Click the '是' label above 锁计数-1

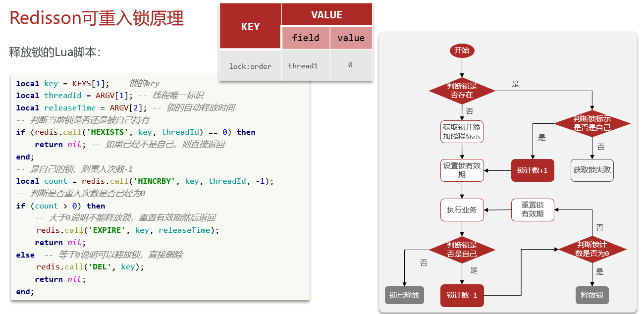474,270
